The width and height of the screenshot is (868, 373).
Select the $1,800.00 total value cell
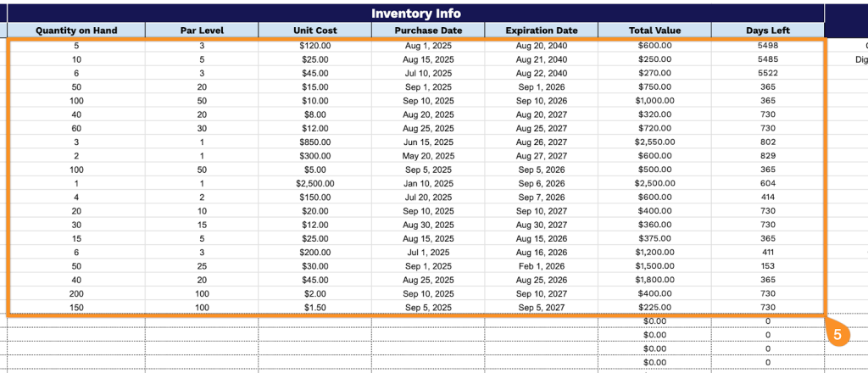click(654, 280)
